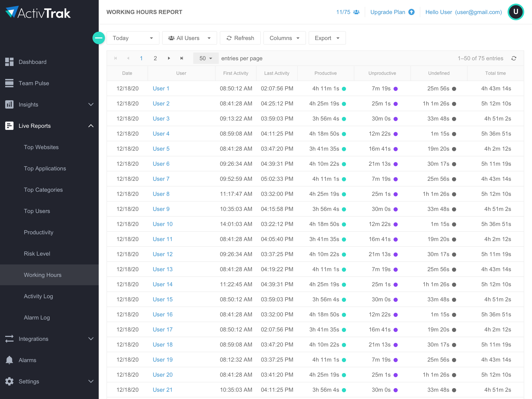Click purple Unproductive dot for User 1
This screenshot has height=399, width=532.
[x=396, y=89]
